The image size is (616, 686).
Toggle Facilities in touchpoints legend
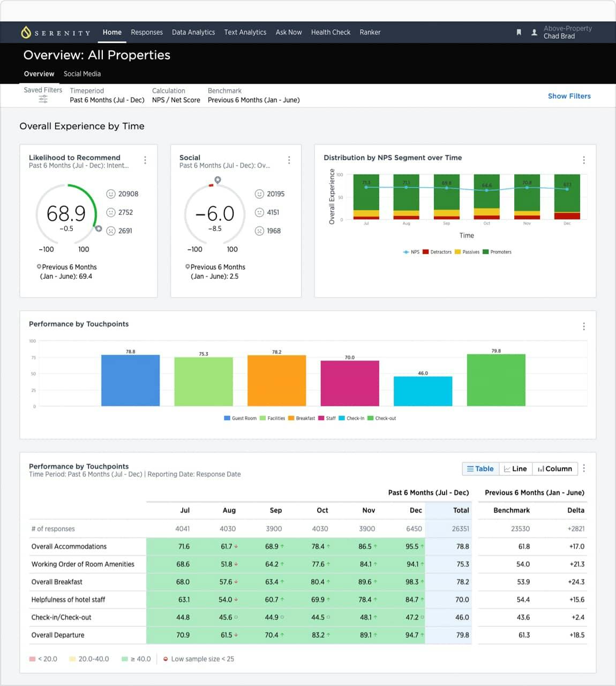click(272, 419)
